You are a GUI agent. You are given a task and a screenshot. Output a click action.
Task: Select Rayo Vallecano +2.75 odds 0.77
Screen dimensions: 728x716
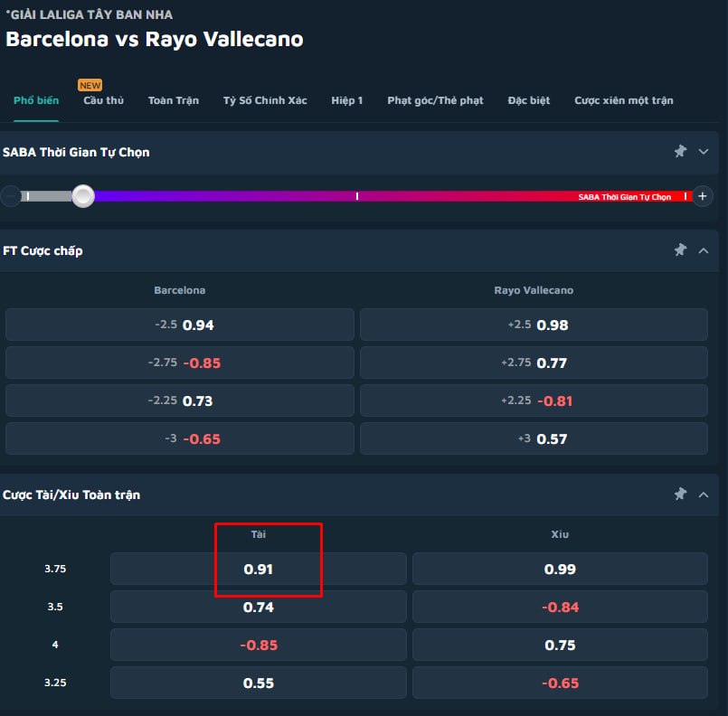coord(534,363)
